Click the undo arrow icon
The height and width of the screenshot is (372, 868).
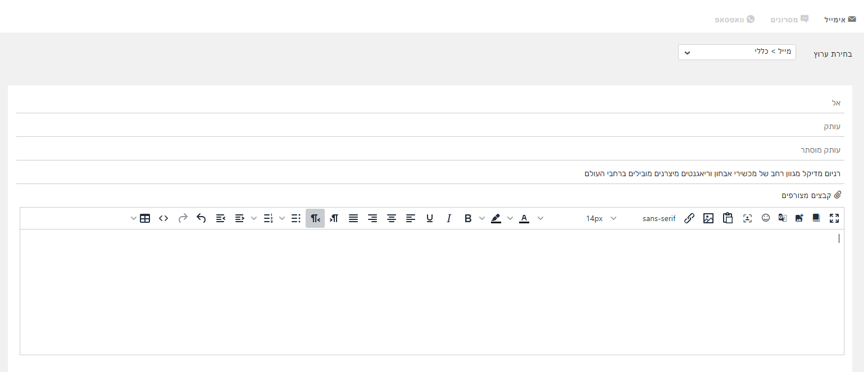point(201,218)
